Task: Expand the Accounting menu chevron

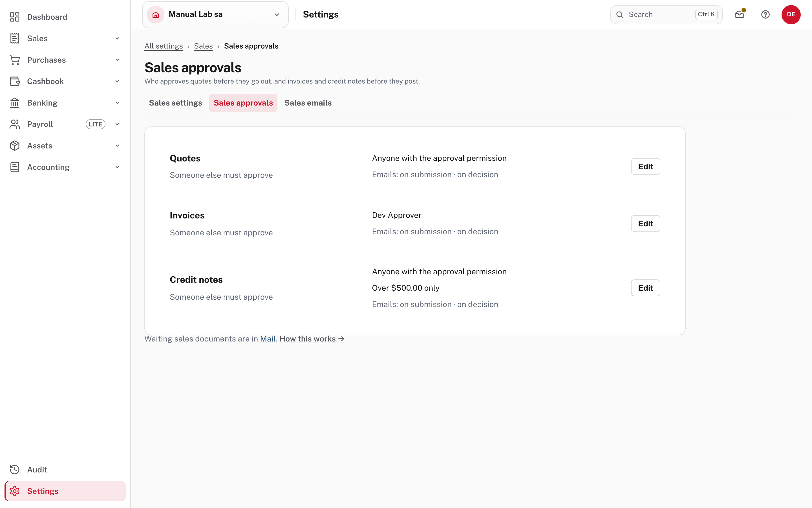Action: point(117,167)
